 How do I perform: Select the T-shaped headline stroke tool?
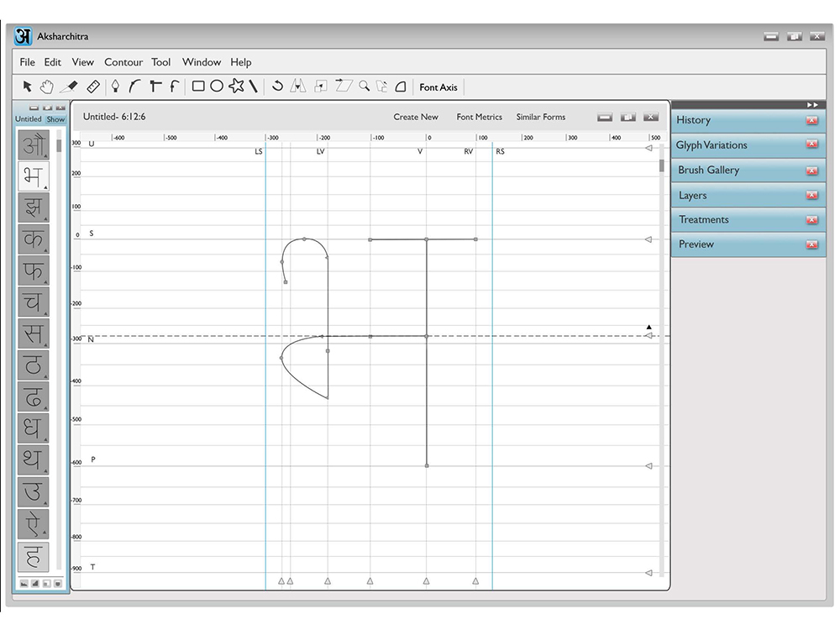tap(155, 87)
